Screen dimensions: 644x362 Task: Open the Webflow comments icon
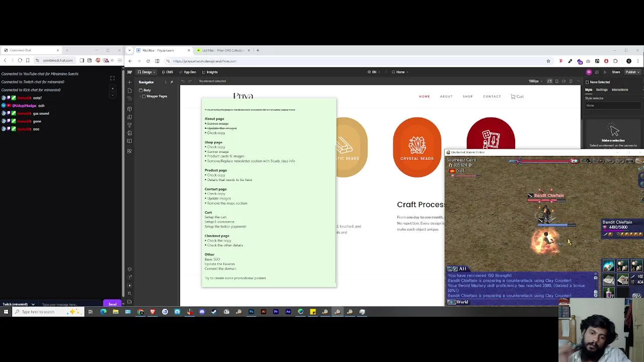point(597,72)
